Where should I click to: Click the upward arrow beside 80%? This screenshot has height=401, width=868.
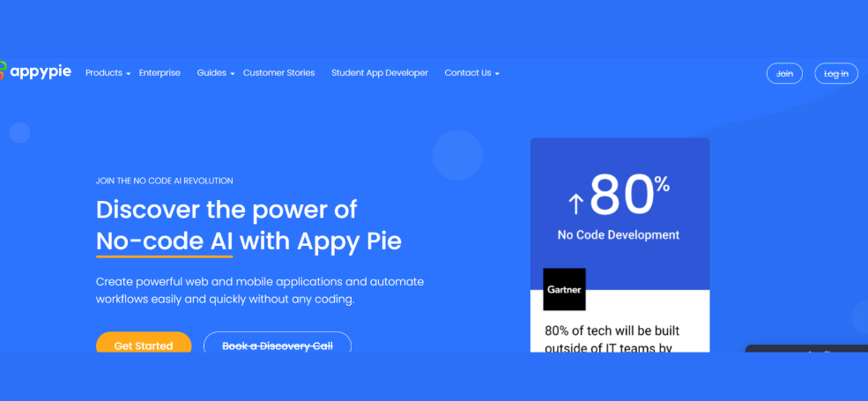575,204
